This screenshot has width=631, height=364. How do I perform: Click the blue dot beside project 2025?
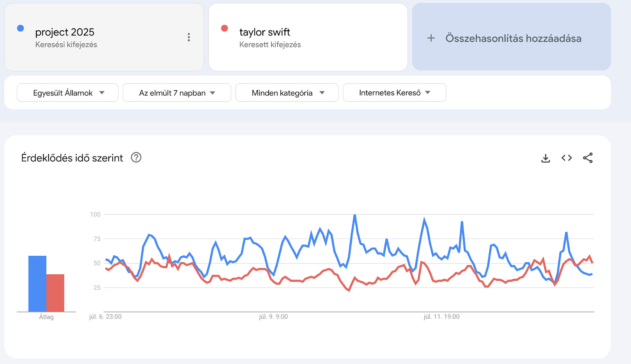pos(20,28)
